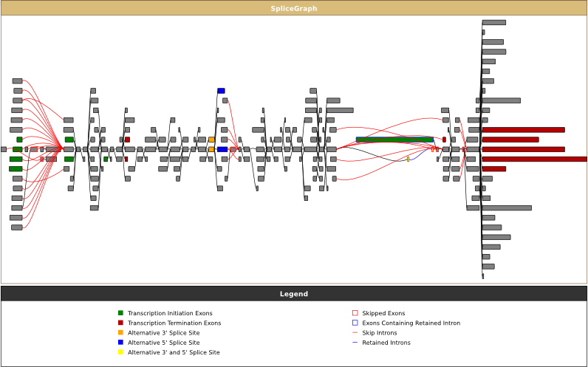Click the Transcription Initiation Exons label
The height and width of the screenshot is (367, 588).
coord(170,313)
